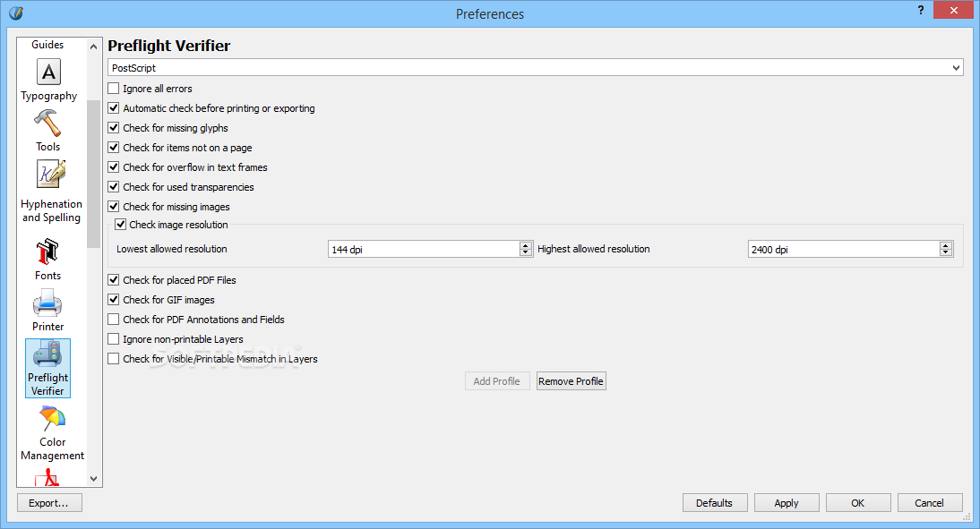Image resolution: width=980 pixels, height=529 pixels.
Task: Click sidebar scroll up arrow
Action: (94, 47)
